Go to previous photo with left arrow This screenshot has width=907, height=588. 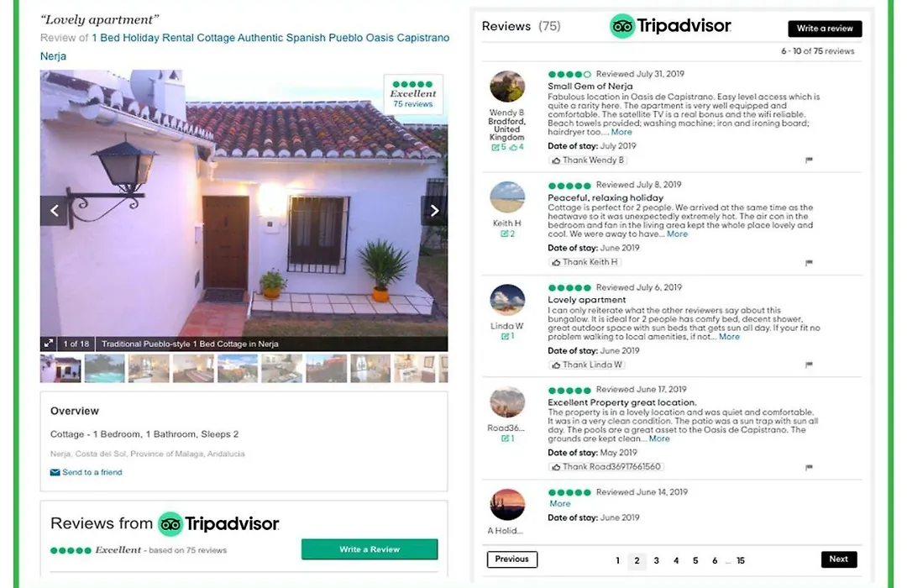54,211
